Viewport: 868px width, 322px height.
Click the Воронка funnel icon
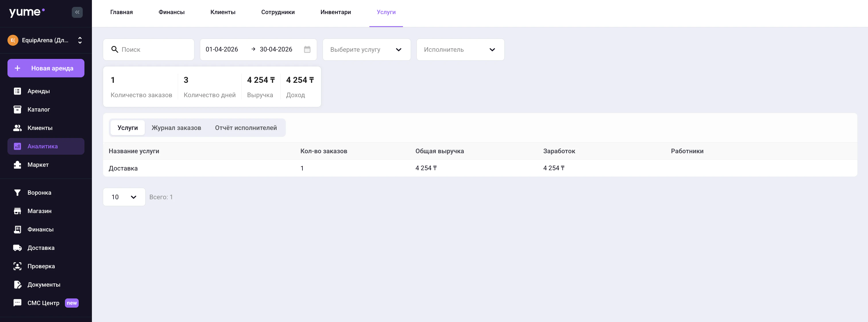[17, 193]
